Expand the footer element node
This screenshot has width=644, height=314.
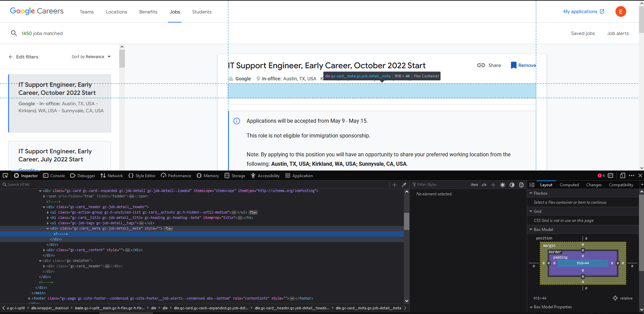(x=29, y=299)
